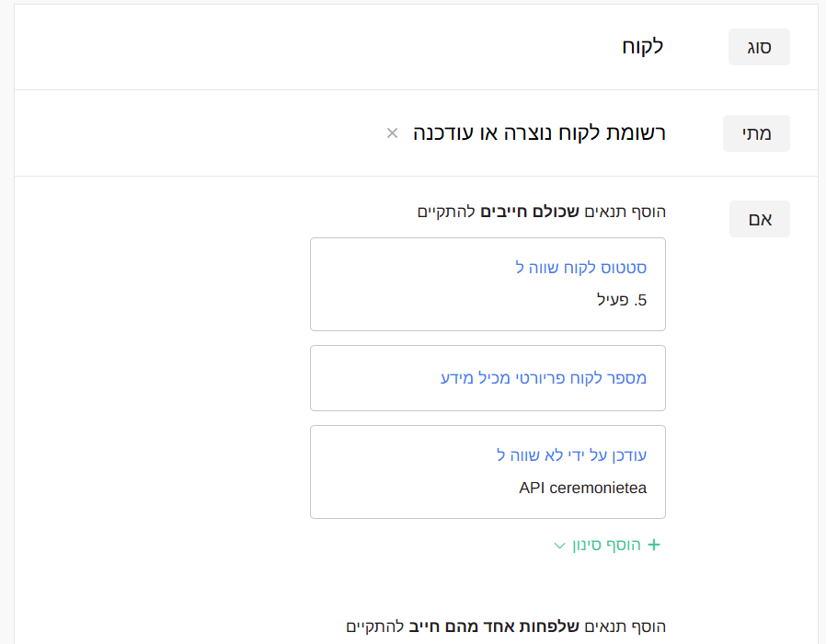This screenshot has height=644, width=826.
Task: Open the רשומת לקוח נוצרה או עודכנה trigger dropdown
Action: point(539,133)
